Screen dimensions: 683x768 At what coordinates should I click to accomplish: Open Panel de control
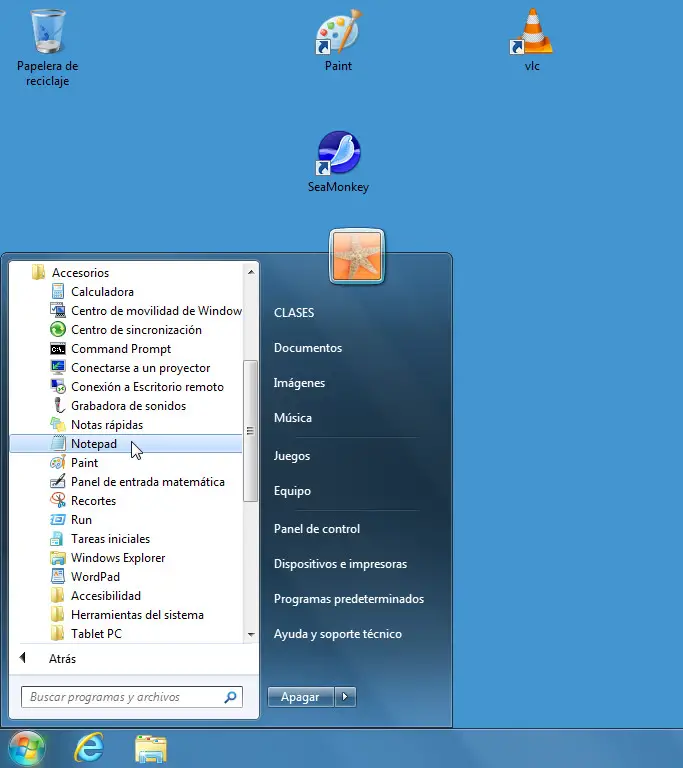[x=317, y=529]
